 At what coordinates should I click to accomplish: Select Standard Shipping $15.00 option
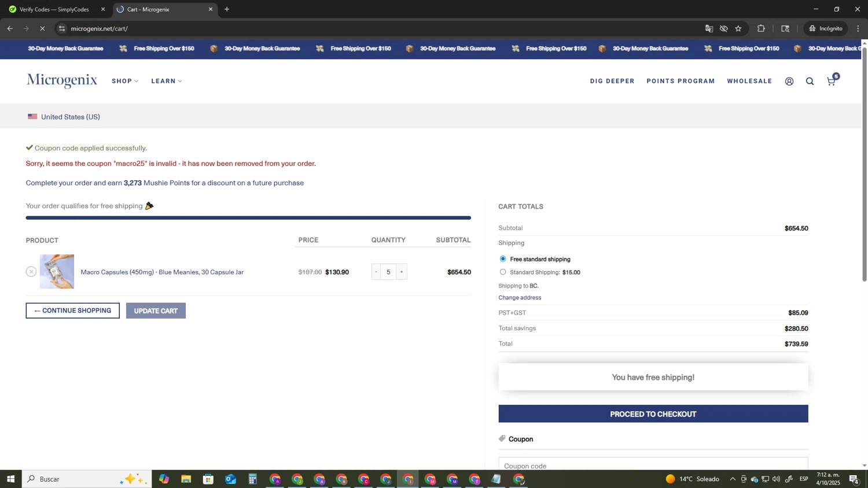pos(503,272)
